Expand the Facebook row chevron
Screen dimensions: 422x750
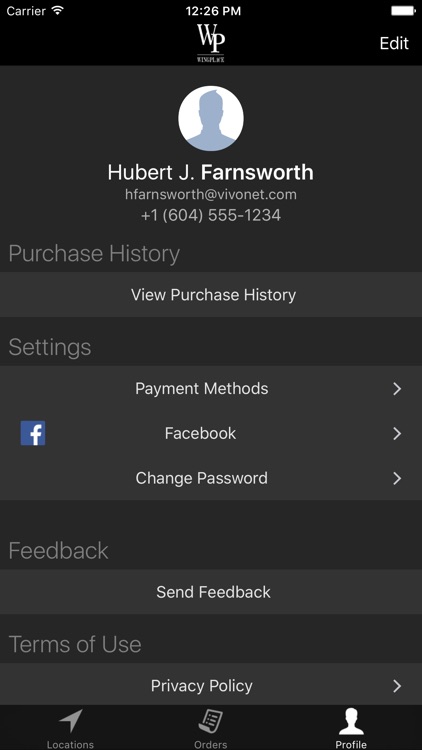pos(397,434)
